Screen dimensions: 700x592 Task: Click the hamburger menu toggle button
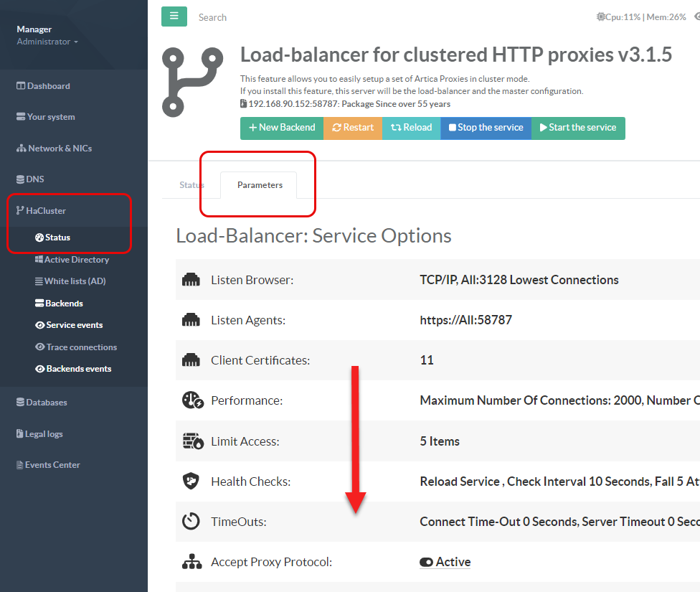coord(174,17)
